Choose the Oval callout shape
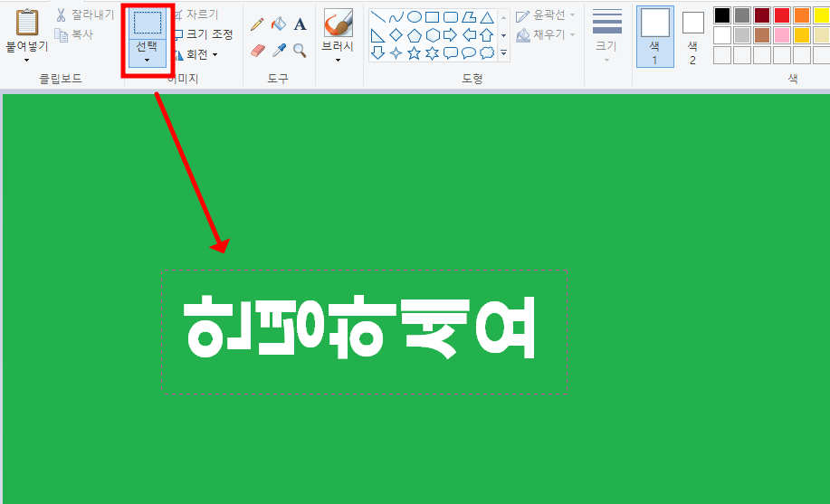 469,53
